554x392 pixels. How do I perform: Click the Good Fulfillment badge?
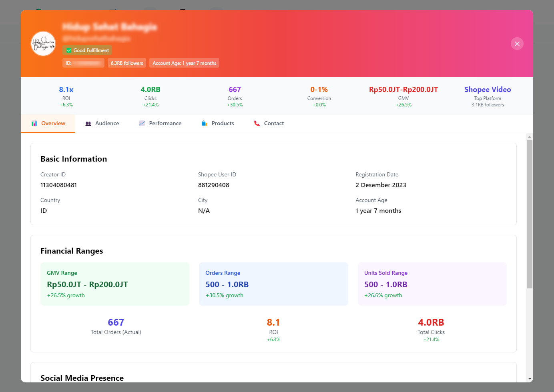[x=87, y=50]
